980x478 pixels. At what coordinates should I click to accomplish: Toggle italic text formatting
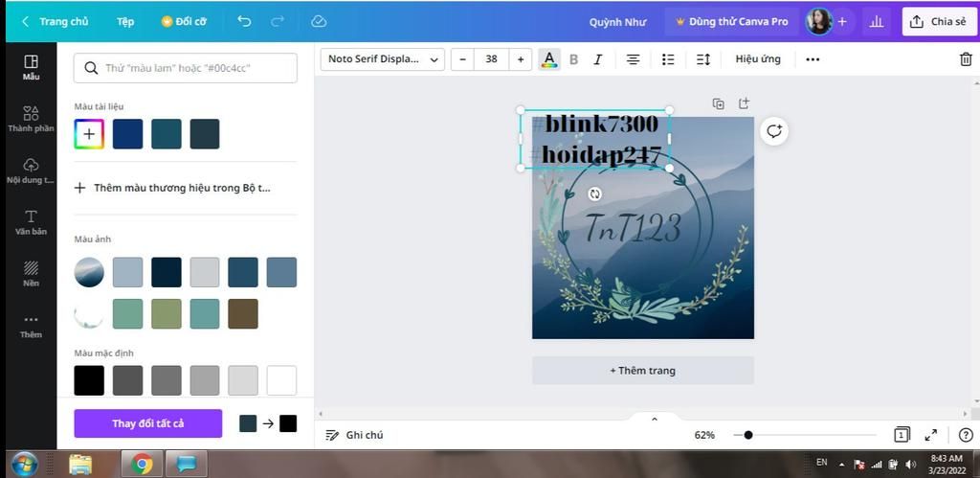click(x=598, y=59)
